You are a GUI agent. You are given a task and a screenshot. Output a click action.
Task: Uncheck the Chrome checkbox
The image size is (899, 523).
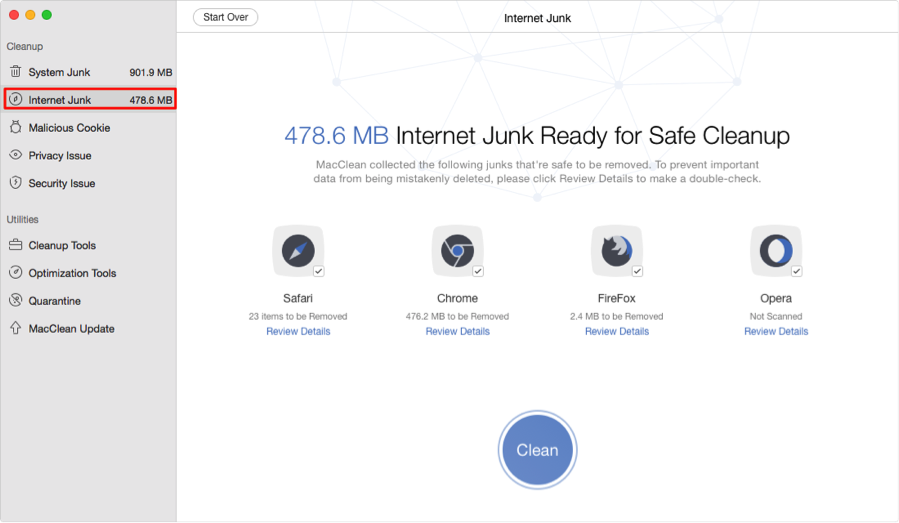[478, 271]
